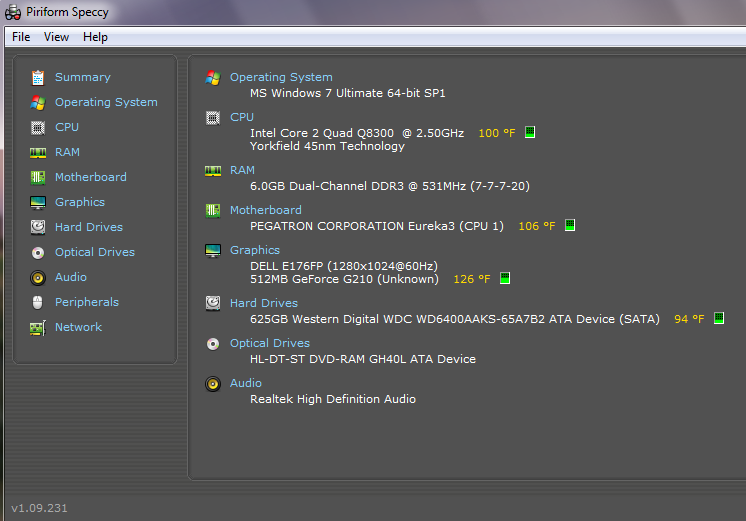Viewport: 746px width, 521px height.
Task: Click 512MB GeForce G210 text
Action: [344, 279]
